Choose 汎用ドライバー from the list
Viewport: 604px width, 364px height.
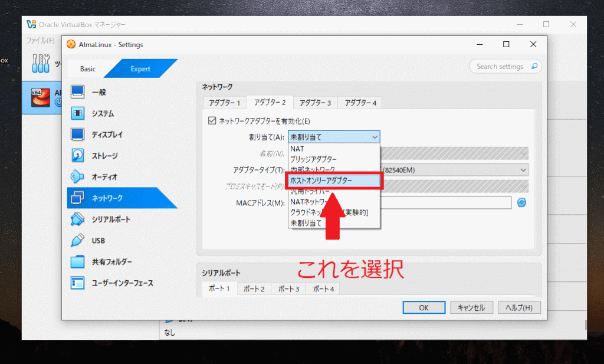(334, 191)
